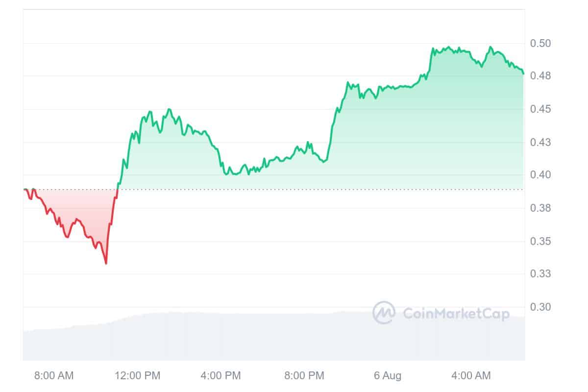Click the CoinMarketCap watermark text
Image resolution: width=588 pixels, height=392 pixels.
click(456, 313)
